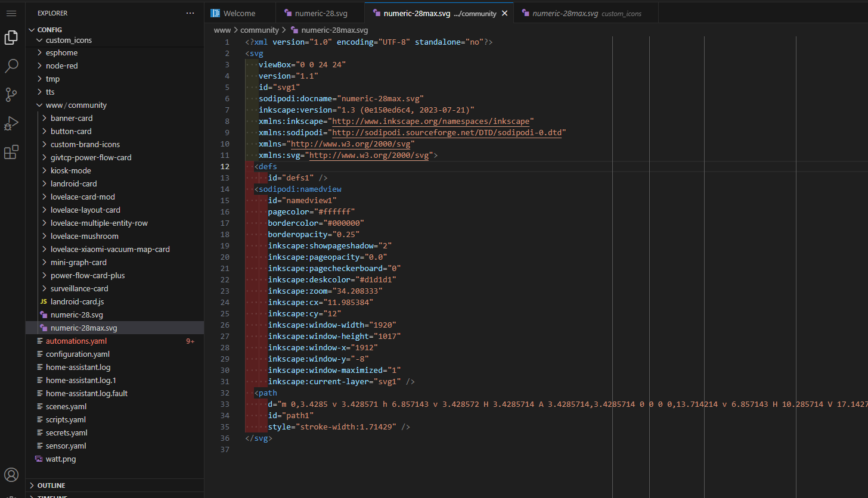Open the Search view in activity bar
This screenshot has height=498, width=868.
(x=11, y=66)
